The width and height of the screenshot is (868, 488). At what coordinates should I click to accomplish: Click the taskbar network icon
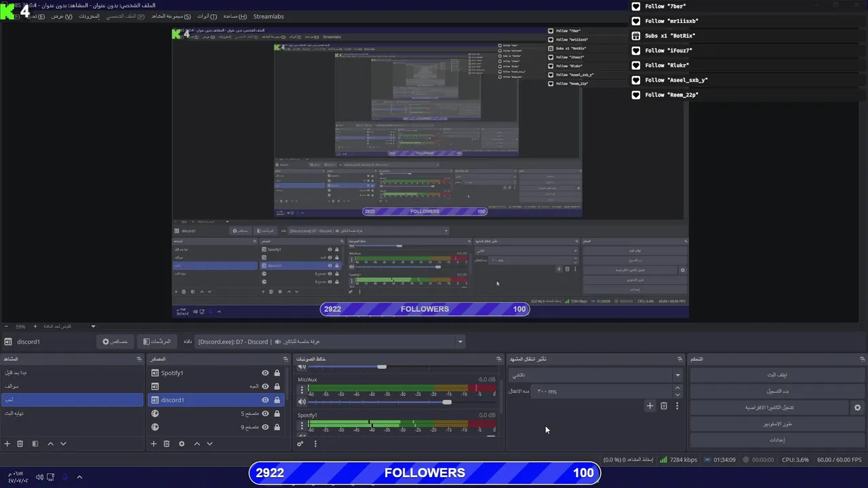pyautogui.click(x=51, y=477)
